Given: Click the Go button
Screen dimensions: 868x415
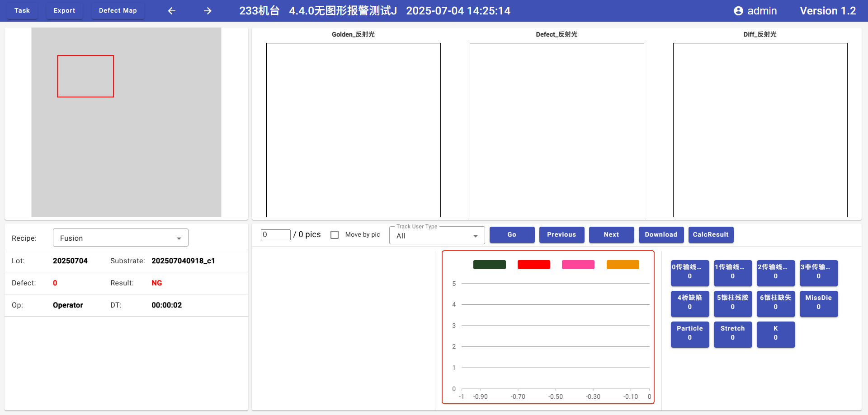Looking at the screenshot, I should [512, 235].
